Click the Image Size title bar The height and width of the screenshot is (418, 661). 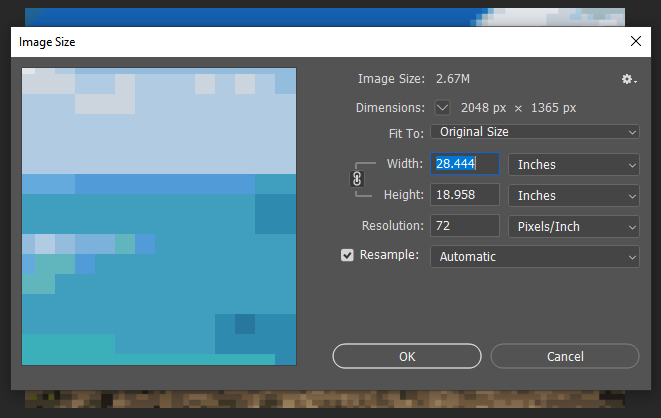point(300,41)
